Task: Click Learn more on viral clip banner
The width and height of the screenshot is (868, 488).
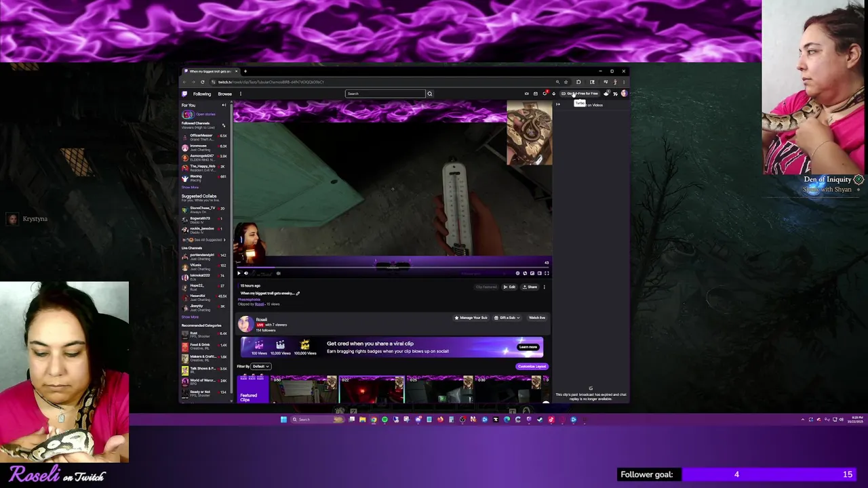Action: point(528,347)
